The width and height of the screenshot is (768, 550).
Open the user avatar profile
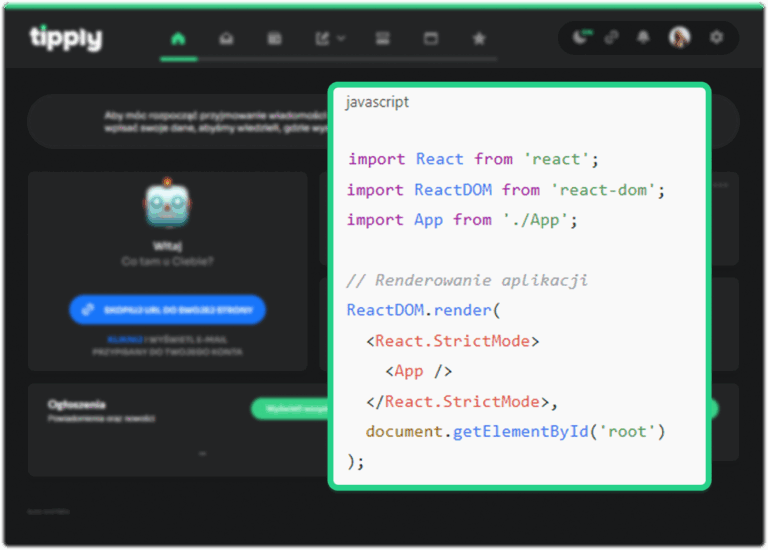point(680,37)
